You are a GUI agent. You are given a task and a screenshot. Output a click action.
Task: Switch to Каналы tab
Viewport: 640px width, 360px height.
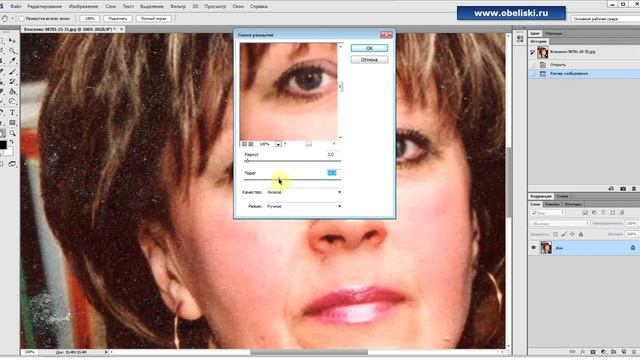coord(553,204)
